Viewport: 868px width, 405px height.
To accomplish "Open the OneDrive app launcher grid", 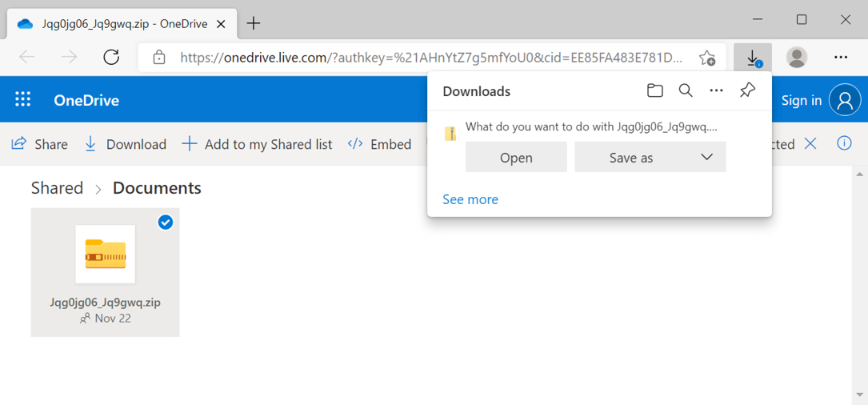I will pyautogui.click(x=22, y=100).
